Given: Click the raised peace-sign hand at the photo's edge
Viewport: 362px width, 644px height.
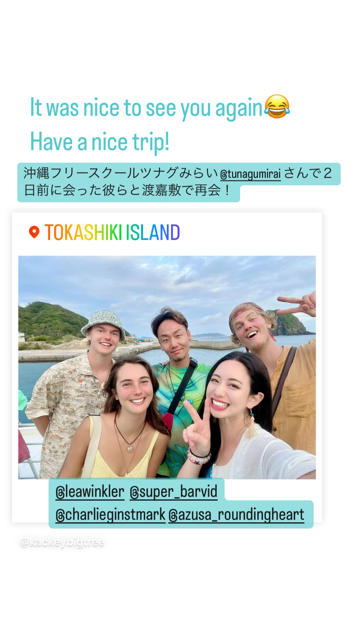Looking at the screenshot, I should [298, 303].
